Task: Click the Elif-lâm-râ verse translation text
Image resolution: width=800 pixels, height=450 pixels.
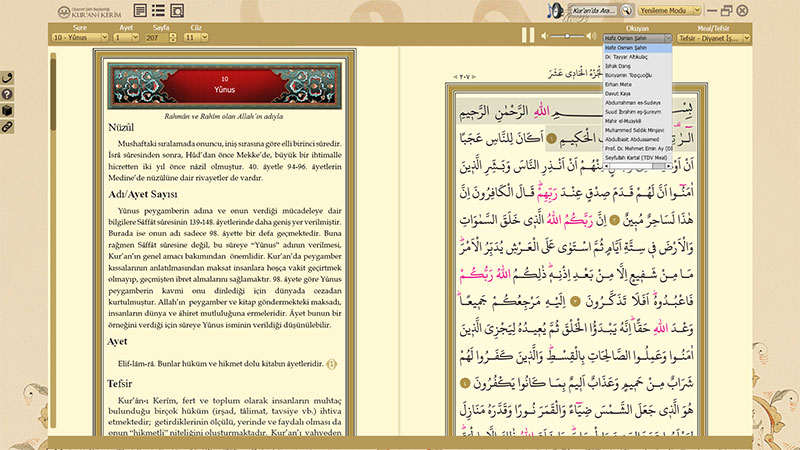Action: tap(220, 364)
